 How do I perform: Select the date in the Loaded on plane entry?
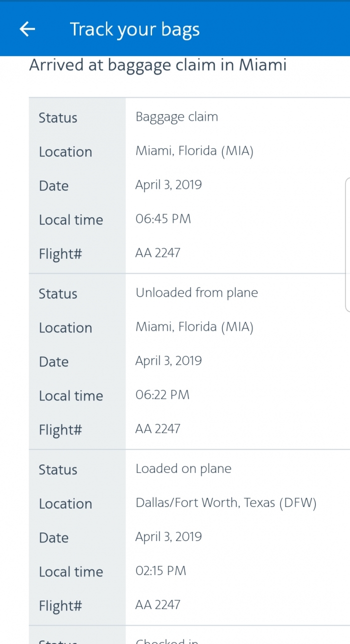[x=168, y=537]
